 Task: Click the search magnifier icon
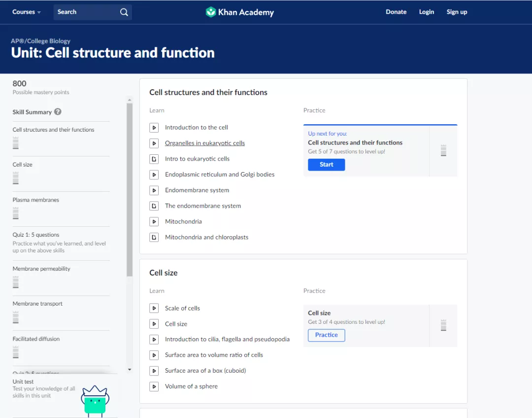124,12
